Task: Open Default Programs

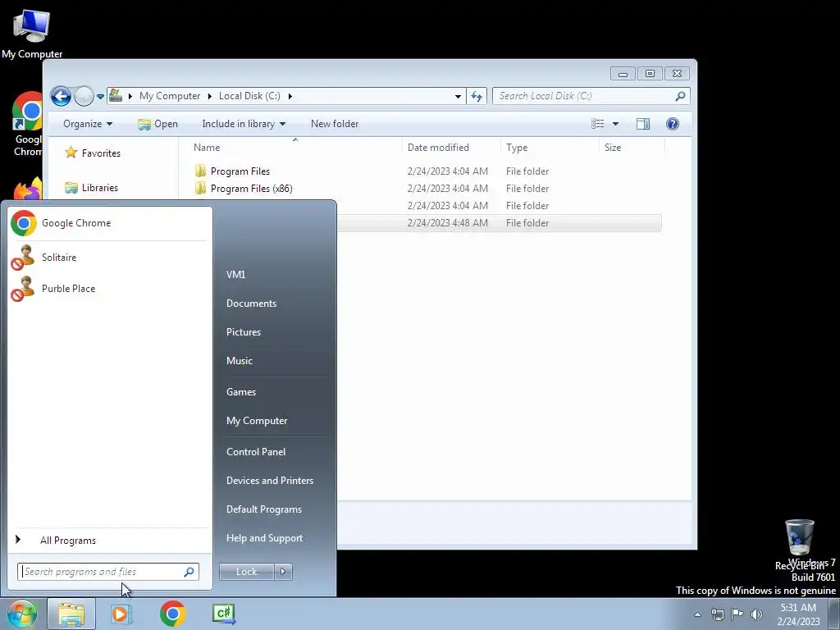Action: click(263, 509)
